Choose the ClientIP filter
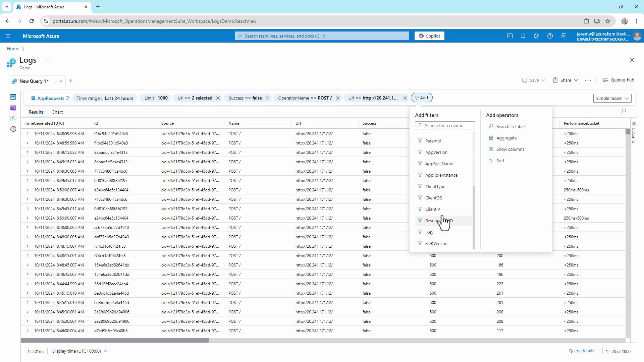The width and height of the screenshot is (644, 362). 443,209
